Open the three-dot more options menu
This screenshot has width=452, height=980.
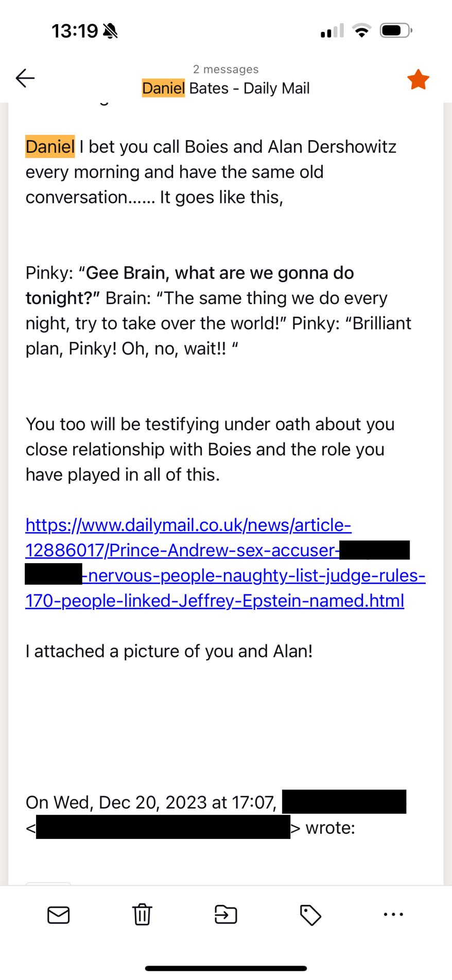point(393,914)
